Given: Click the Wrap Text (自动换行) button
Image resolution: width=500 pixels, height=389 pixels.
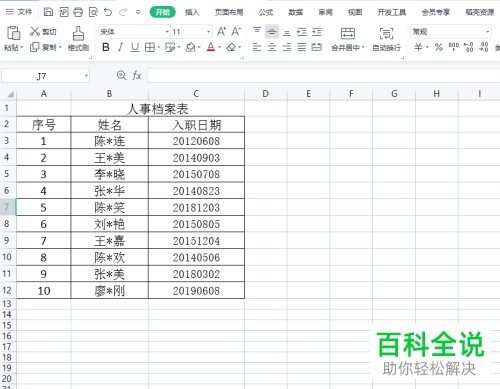Looking at the screenshot, I should pos(386,40).
